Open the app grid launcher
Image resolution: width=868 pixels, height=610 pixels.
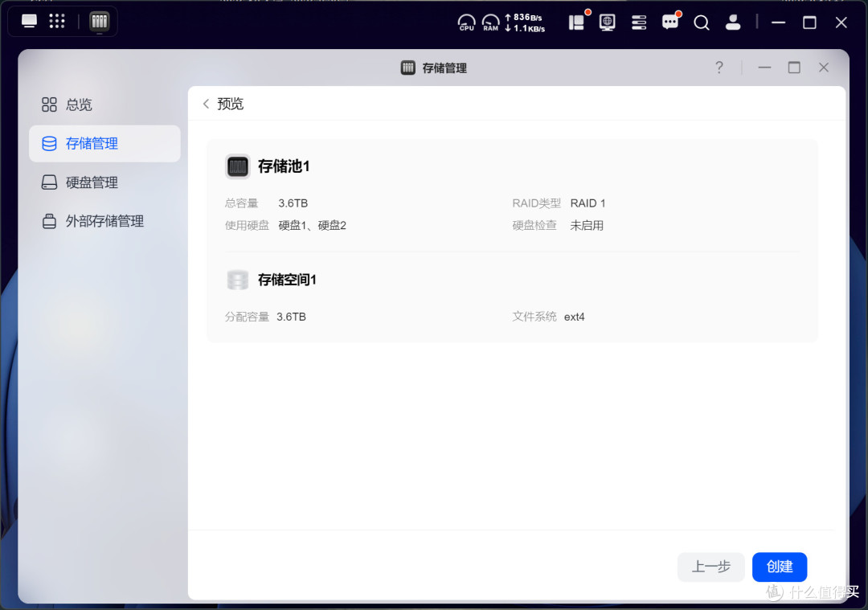click(57, 22)
